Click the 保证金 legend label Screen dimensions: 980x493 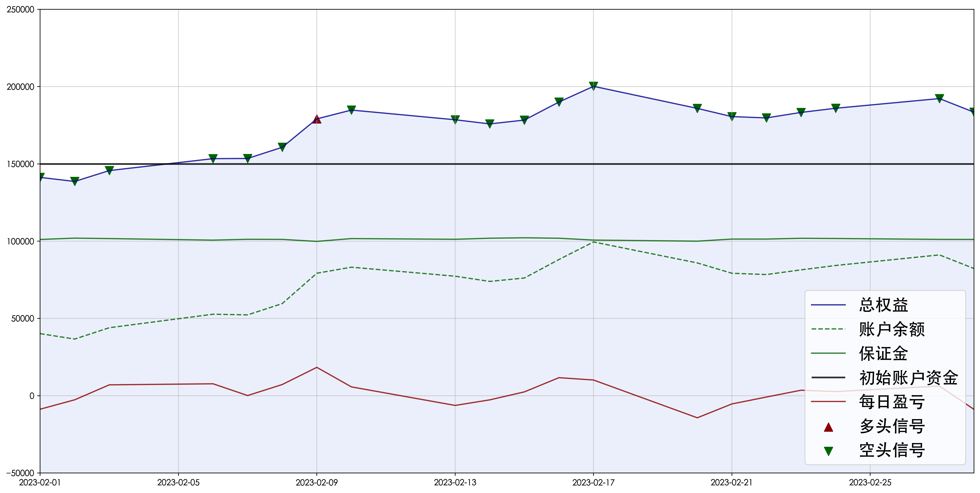(883, 353)
